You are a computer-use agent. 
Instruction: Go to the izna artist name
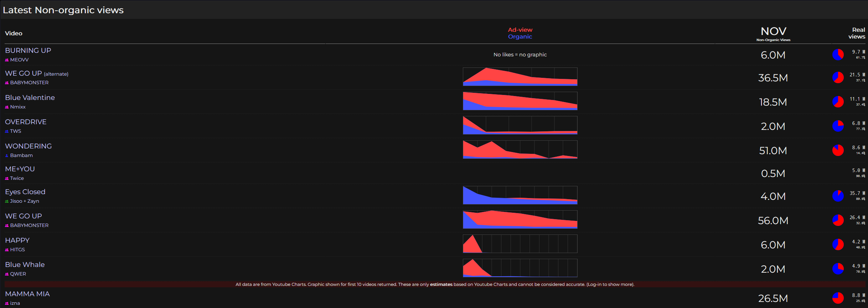(x=15, y=303)
